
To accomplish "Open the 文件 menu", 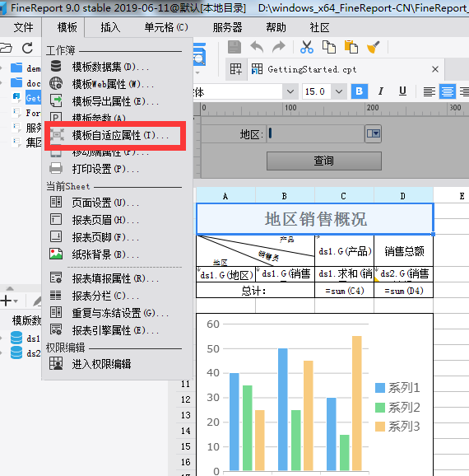I will click(23, 28).
